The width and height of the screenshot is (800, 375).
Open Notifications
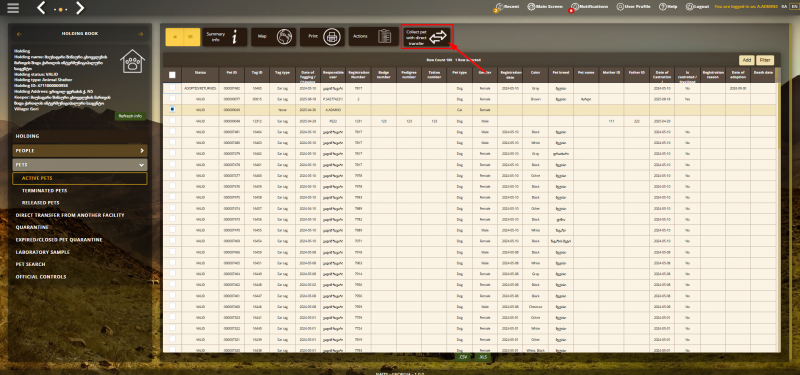pyautogui.click(x=589, y=7)
